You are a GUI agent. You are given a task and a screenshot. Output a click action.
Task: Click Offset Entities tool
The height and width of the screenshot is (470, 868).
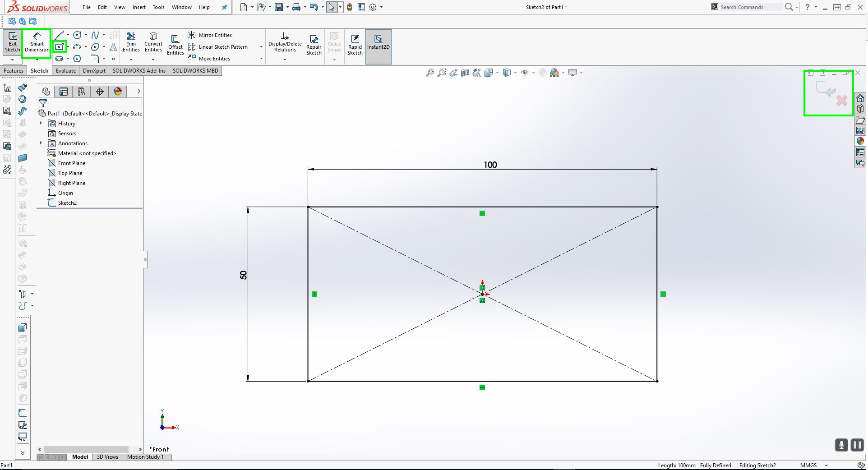(175, 45)
